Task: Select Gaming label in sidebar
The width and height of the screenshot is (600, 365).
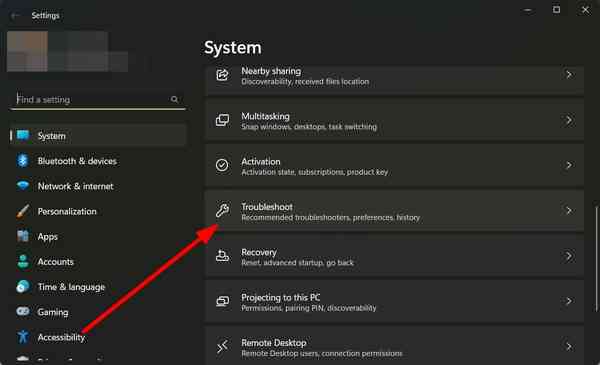Action: pyautogui.click(x=53, y=313)
